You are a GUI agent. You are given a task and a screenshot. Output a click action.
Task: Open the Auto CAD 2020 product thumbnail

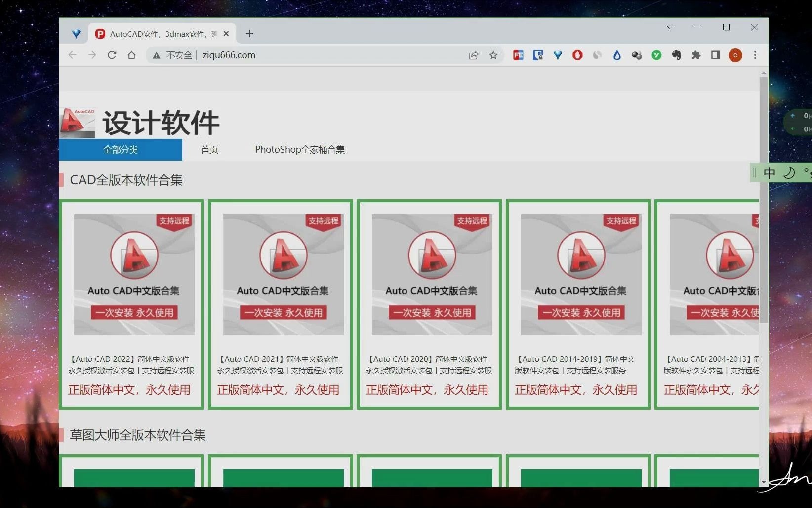point(432,274)
